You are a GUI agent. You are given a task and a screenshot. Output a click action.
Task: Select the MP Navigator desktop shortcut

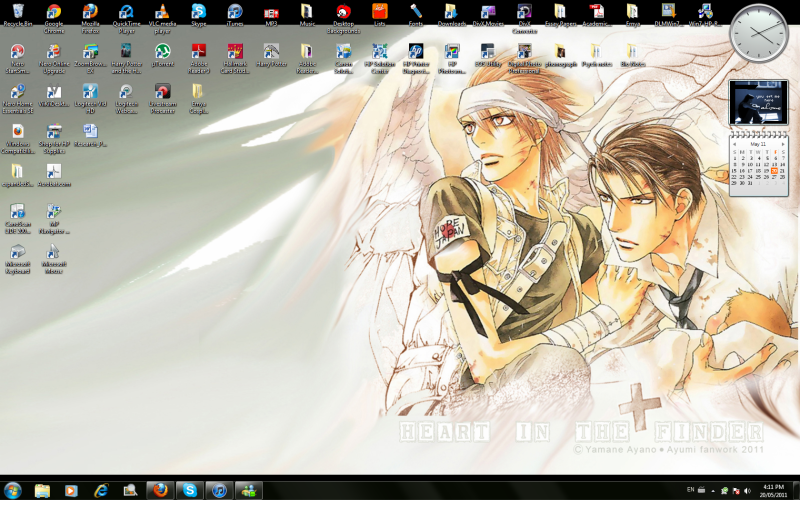pyautogui.click(x=54, y=219)
